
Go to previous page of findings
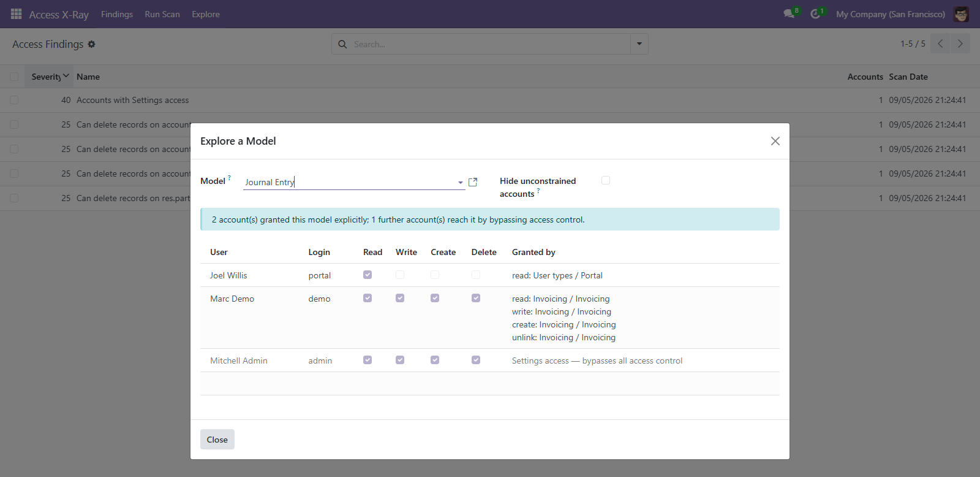click(940, 44)
